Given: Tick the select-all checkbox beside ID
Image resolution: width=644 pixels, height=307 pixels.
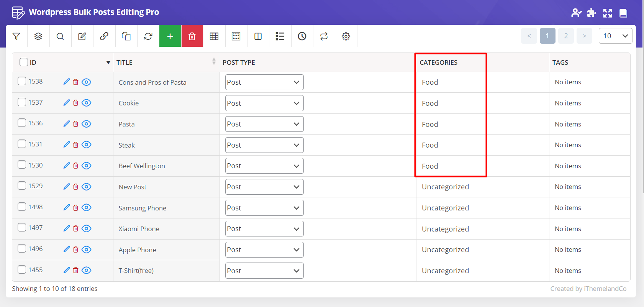Looking at the screenshot, I should tap(24, 62).
